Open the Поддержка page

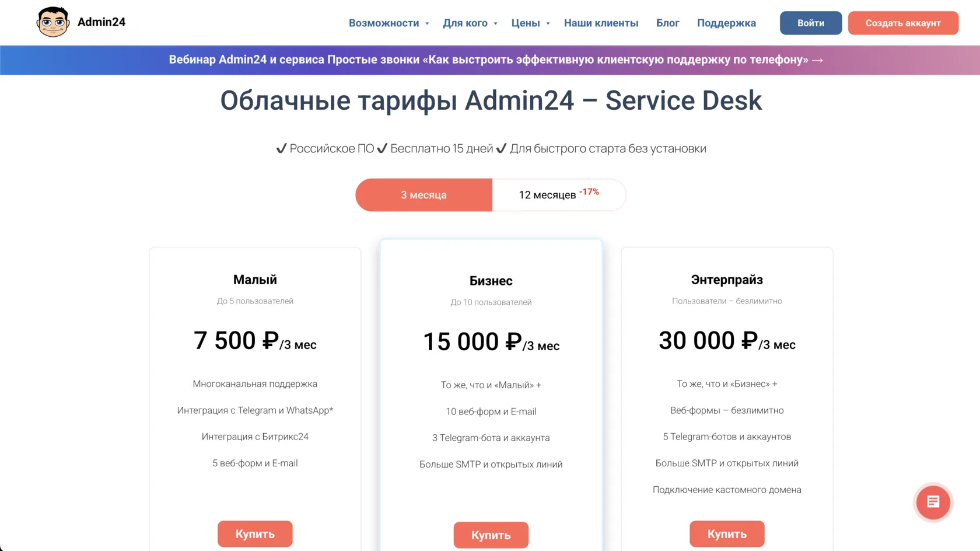coord(726,23)
